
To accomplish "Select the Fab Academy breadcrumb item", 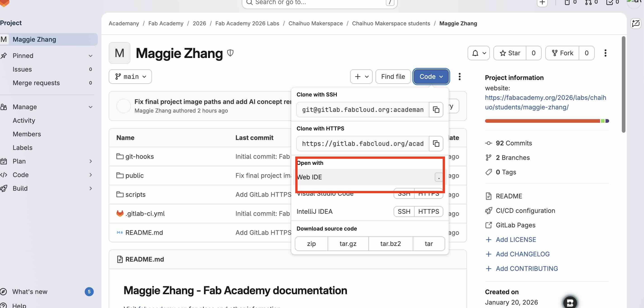I will coord(166,23).
